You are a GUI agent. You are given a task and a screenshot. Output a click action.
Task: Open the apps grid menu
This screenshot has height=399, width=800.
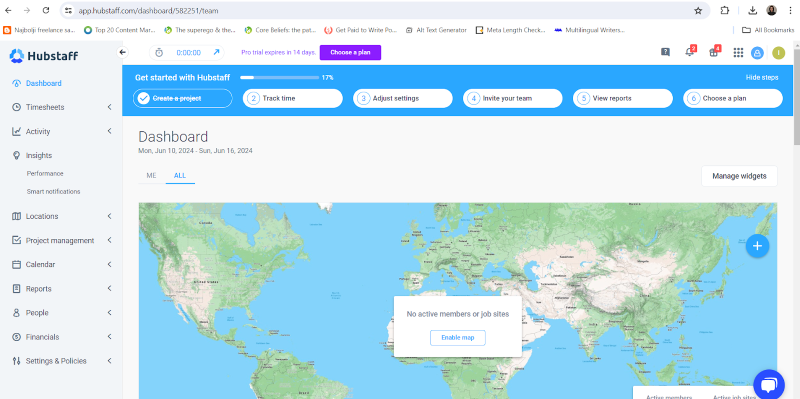pos(738,53)
